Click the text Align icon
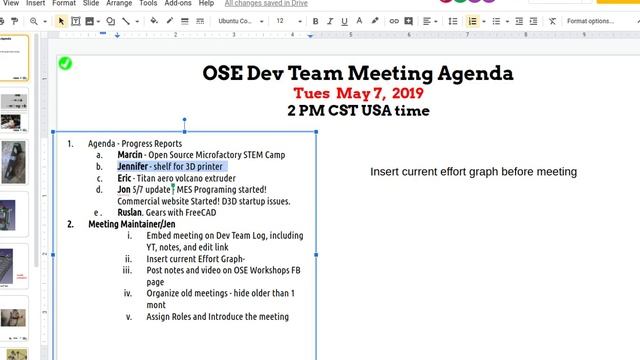640x360 pixels. click(427, 21)
